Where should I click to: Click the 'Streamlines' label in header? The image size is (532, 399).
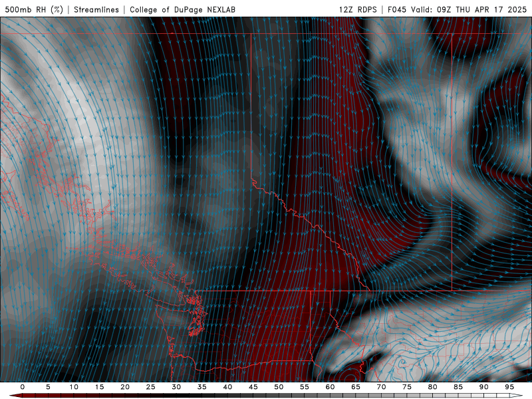[96, 9]
